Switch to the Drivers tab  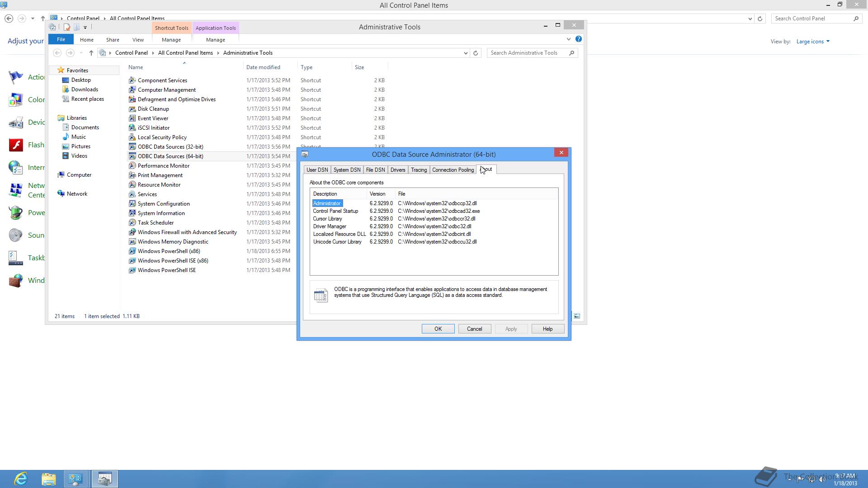click(x=398, y=170)
